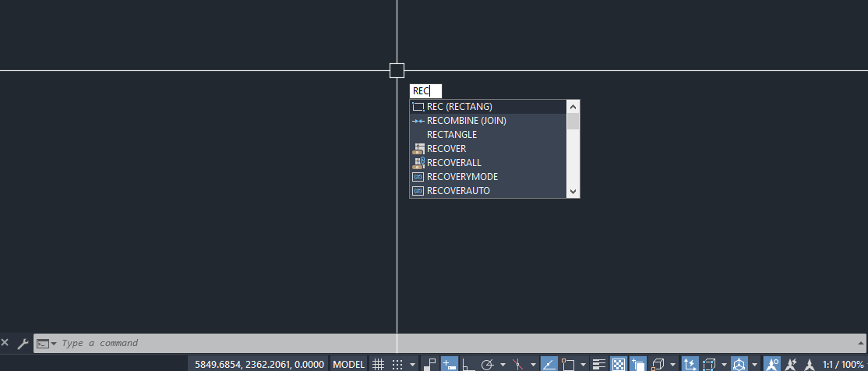
Task: Pick the RECOVERAUTO system variable
Action: click(489, 190)
